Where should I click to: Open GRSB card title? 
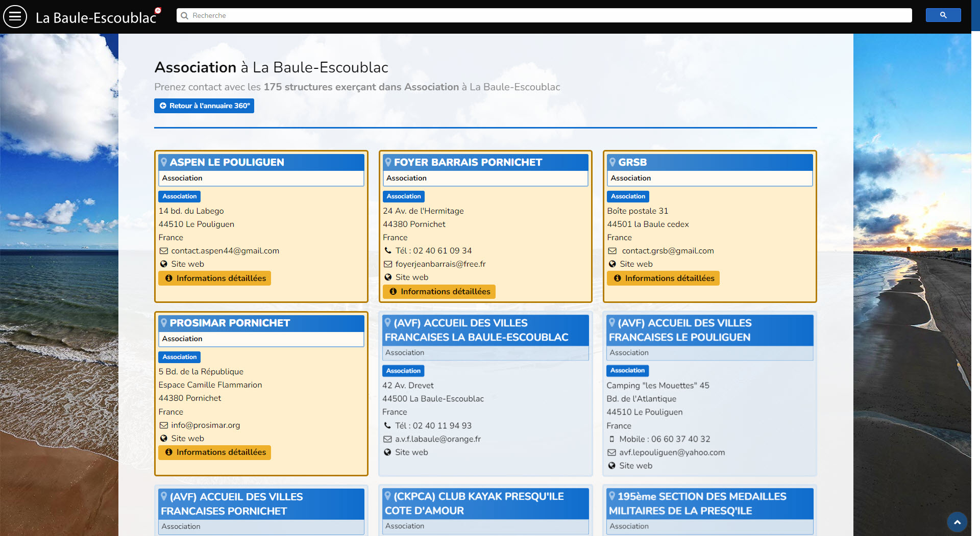pos(632,162)
